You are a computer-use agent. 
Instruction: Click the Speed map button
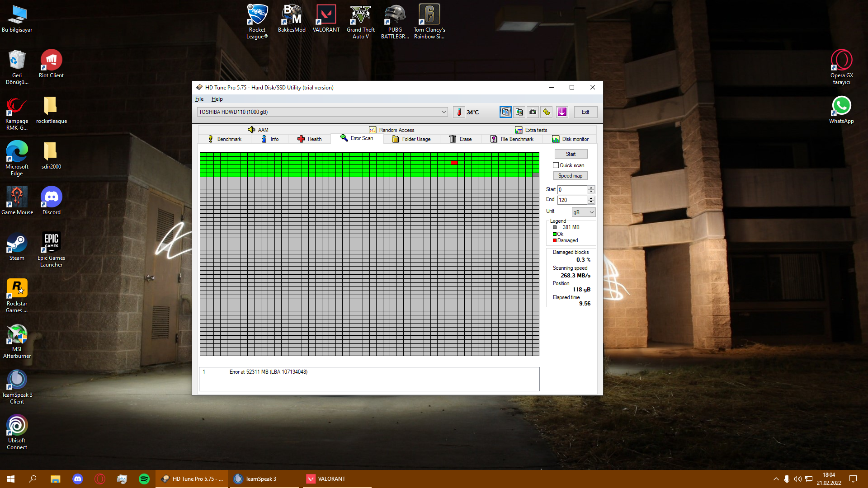[x=570, y=176]
